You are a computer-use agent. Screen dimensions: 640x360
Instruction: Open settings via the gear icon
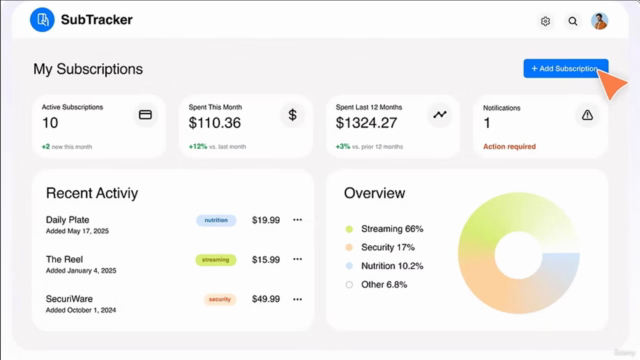[x=545, y=21]
